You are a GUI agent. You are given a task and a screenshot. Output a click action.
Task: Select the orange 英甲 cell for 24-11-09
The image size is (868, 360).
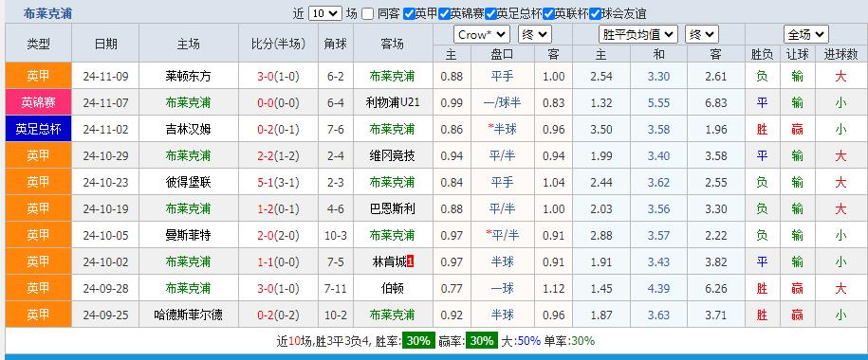pos(38,76)
